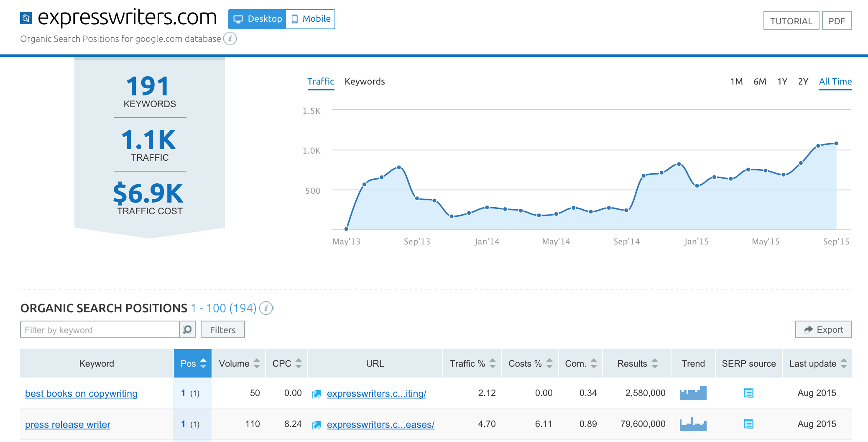Click the 191 KEYWORDS statistic

coord(149,91)
